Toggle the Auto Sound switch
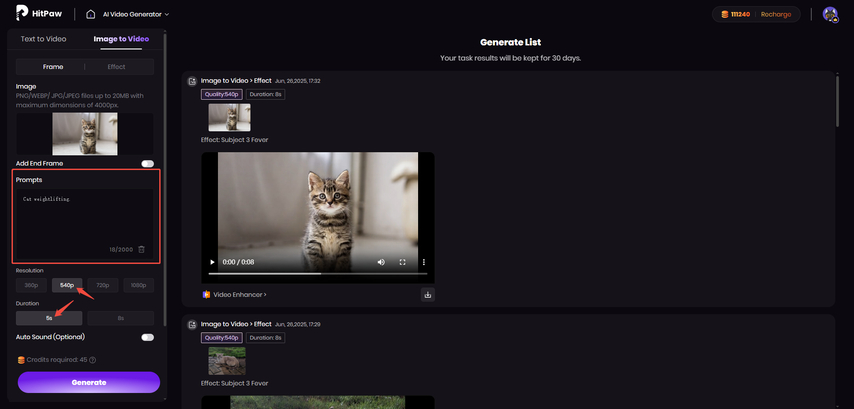The image size is (854, 409). pos(147,337)
